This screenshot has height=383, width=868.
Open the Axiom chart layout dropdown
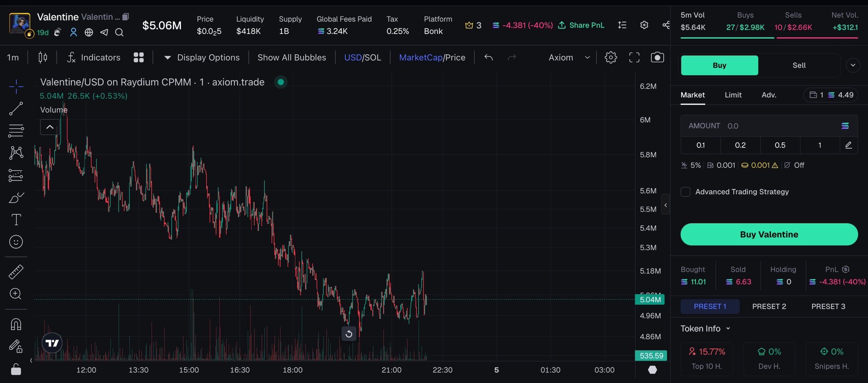click(x=569, y=58)
